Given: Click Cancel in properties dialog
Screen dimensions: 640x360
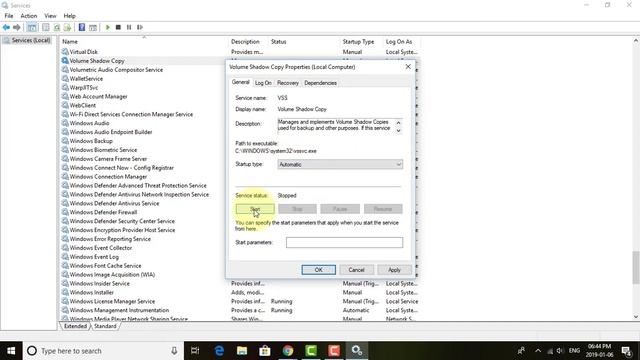Looking at the screenshot, I should click(356, 270).
